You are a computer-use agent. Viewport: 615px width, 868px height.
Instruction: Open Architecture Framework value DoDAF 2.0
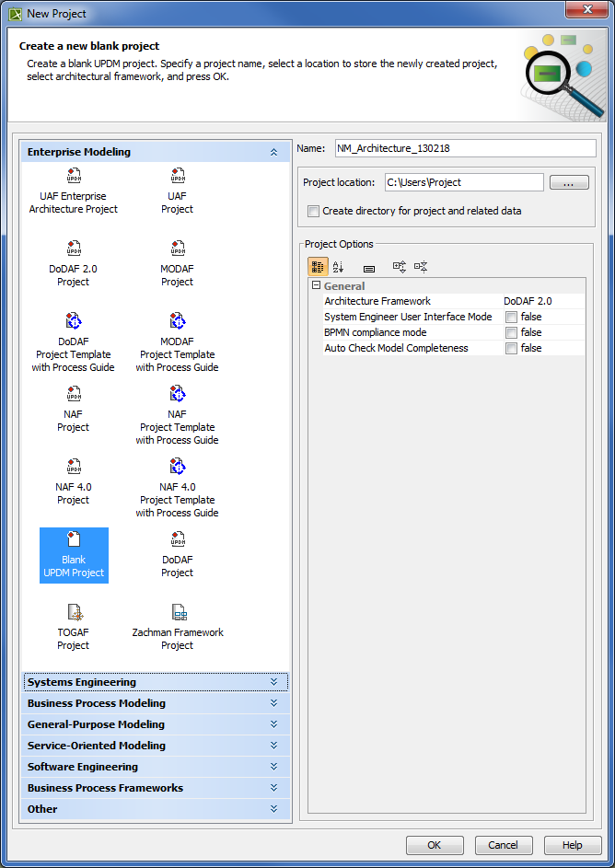pyautogui.click(x=541, y=301)
